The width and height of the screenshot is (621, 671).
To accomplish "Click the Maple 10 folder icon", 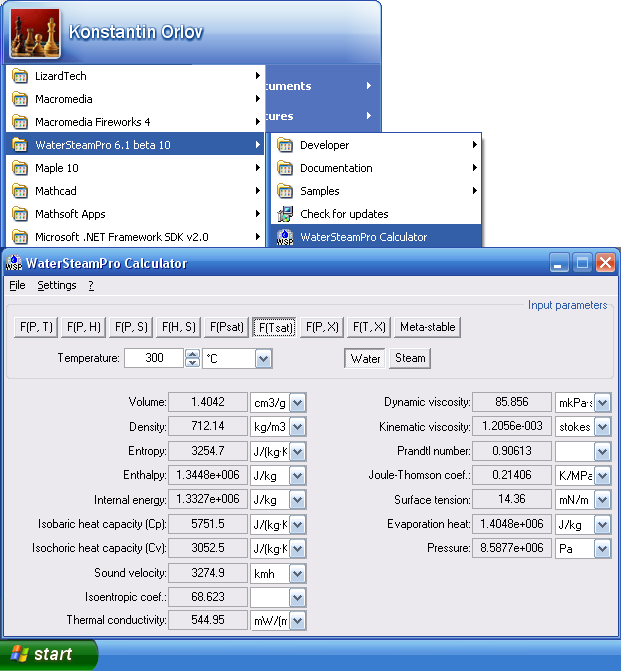I will tap(20, 168).
